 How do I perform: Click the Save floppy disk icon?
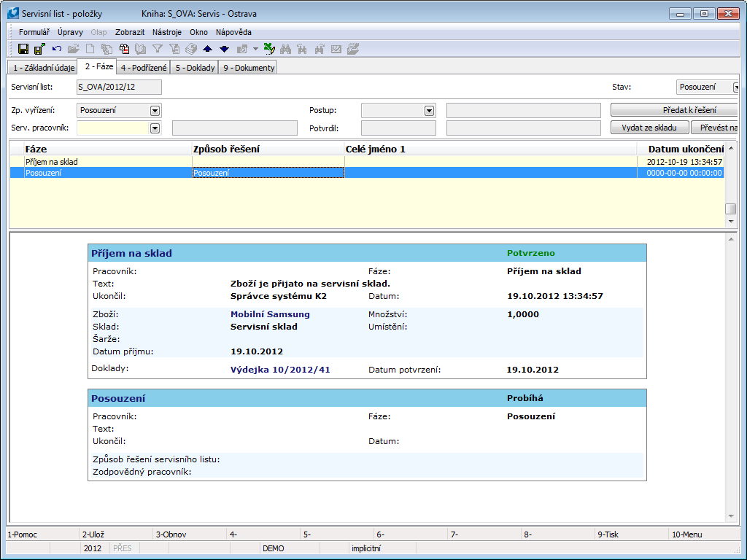(x=23, y=49)
